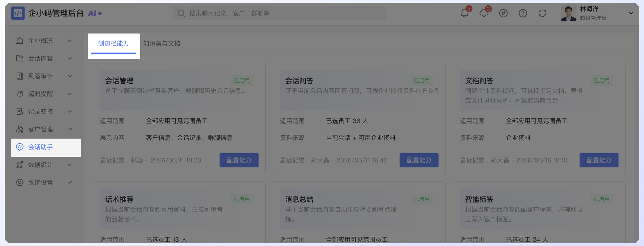This screenshot has height=246, width=644.
Task: Switch to 侧边栏能力 tab
Action: pyautogui.click(x=114, y=43)
